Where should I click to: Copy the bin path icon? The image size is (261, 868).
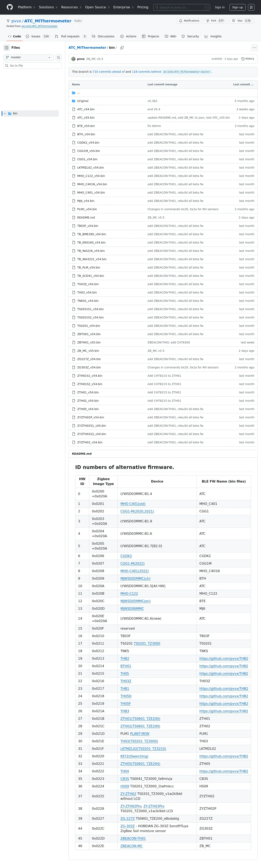[122, 48]
